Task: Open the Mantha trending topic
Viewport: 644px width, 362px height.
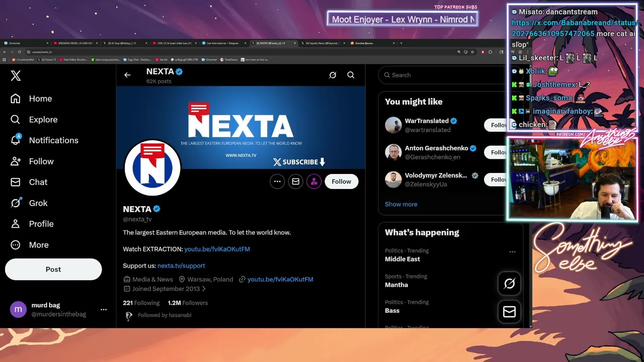Action: (396, 285)
